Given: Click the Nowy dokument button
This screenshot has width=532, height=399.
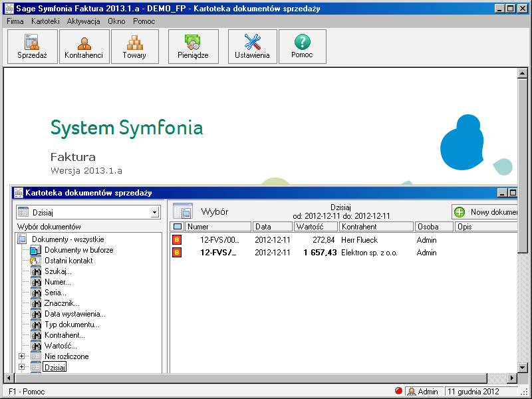Looking at the screenshot, I should point(485,212).
